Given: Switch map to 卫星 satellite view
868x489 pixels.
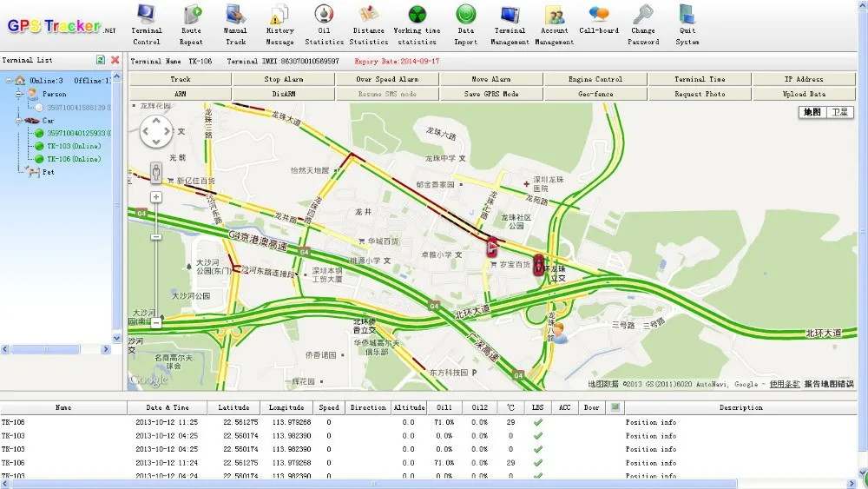Looking at the screenshot, I should [839, 112].
